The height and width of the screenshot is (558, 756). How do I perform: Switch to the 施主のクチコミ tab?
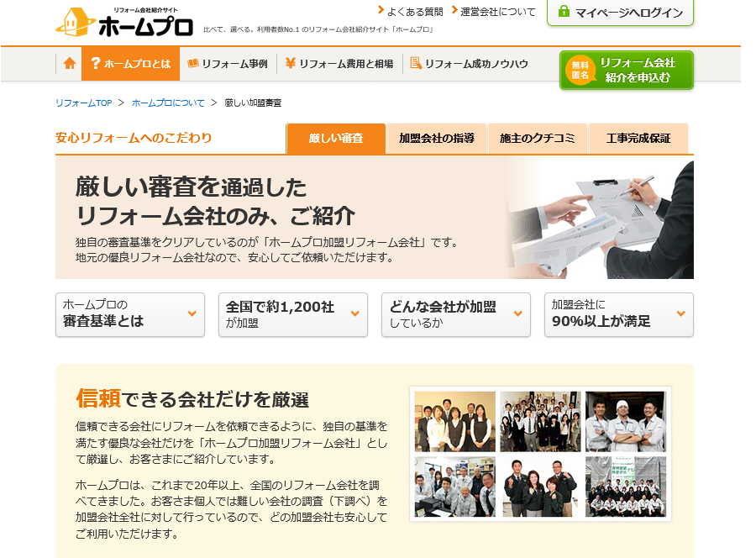click(x=538, y=139)
